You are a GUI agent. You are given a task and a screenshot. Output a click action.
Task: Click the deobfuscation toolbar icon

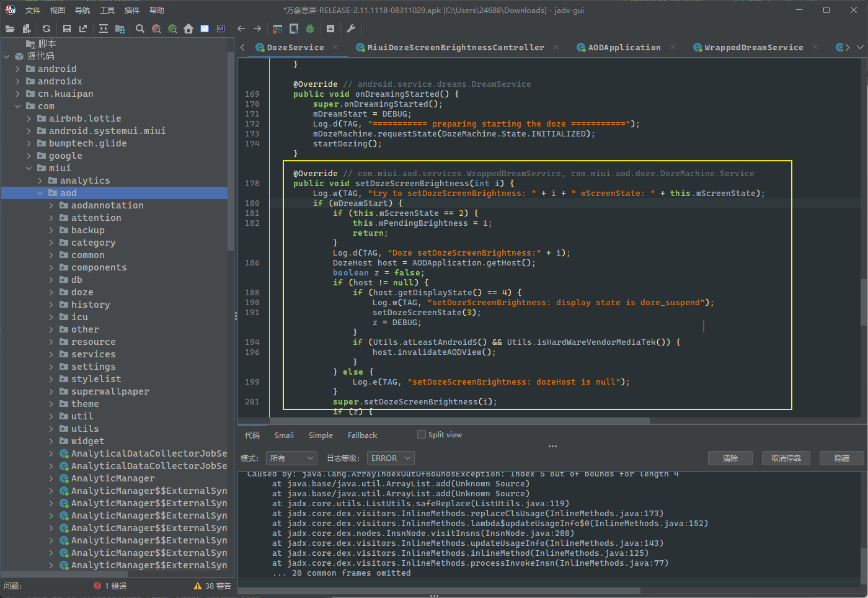pyautogui.click(x=278, y=29)
